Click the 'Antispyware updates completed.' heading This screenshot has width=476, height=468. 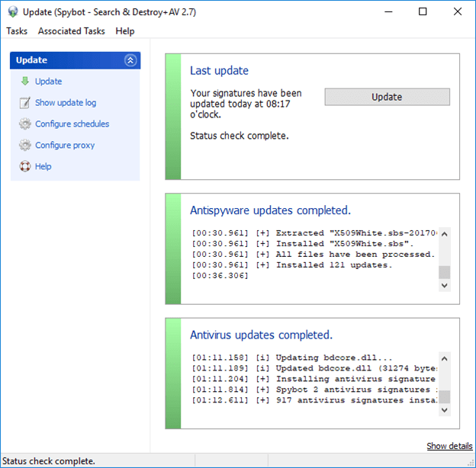270,210
